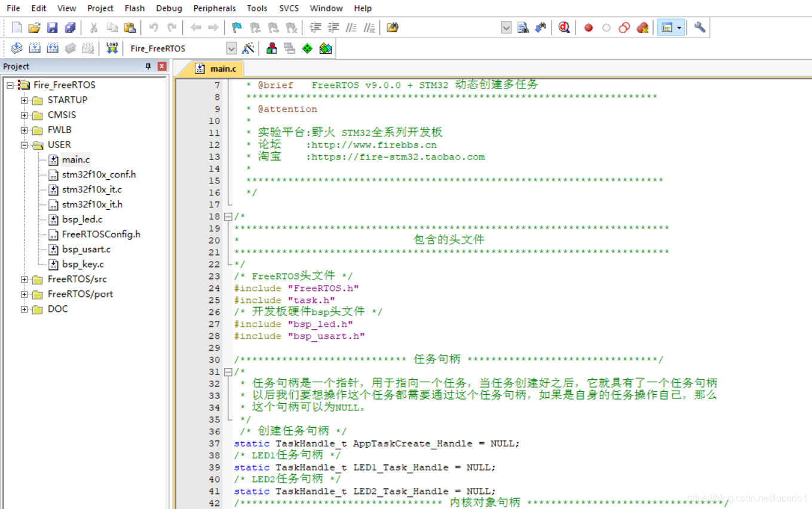Start the debug session icon
This screenshot has width=812, height=509.
(564, 27)
